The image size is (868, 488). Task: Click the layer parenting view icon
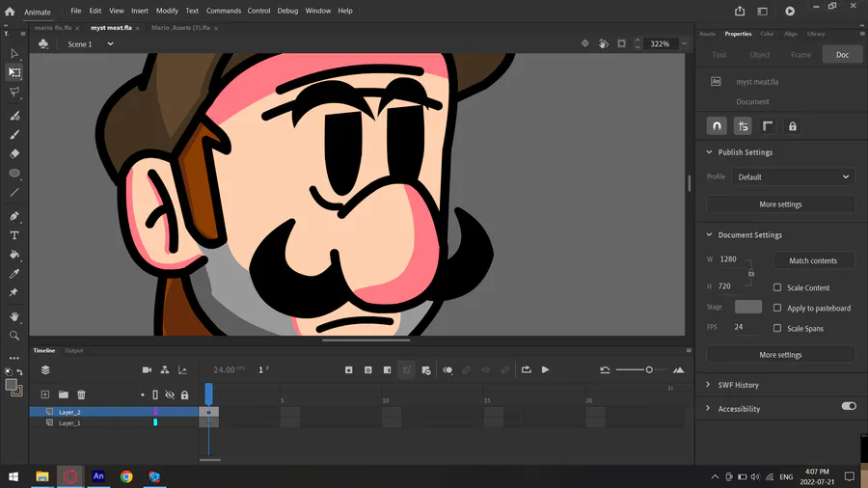164,369
